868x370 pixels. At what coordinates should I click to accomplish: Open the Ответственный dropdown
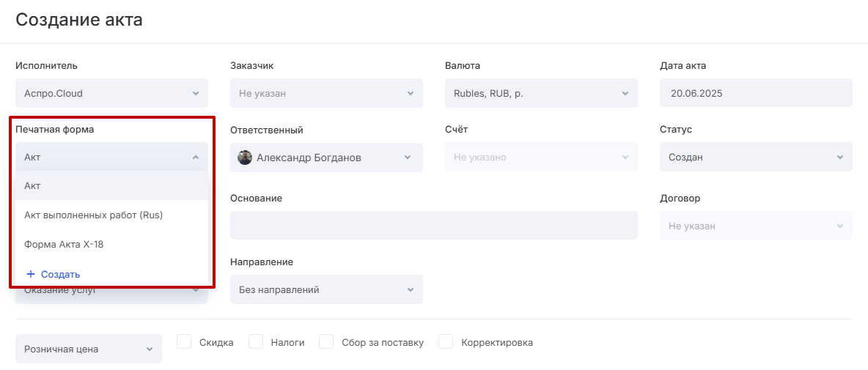tap(325, 158)
